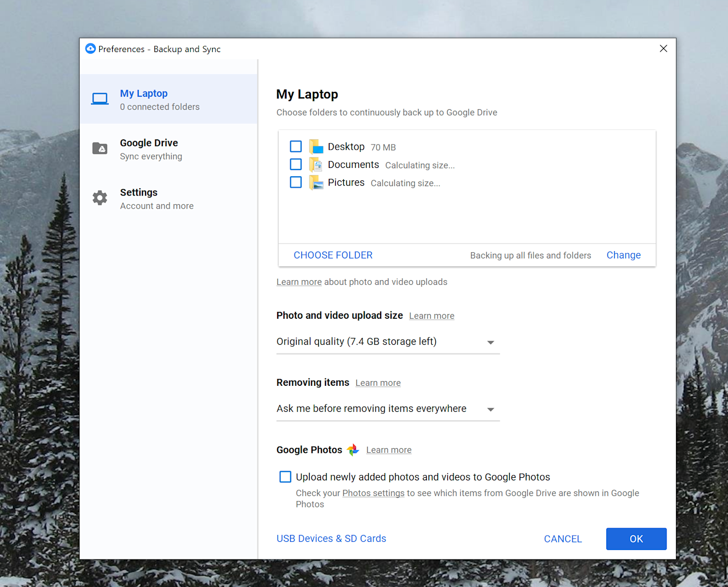Click the CHOOSE FOLDER button
728x587 pixels.
333,255
